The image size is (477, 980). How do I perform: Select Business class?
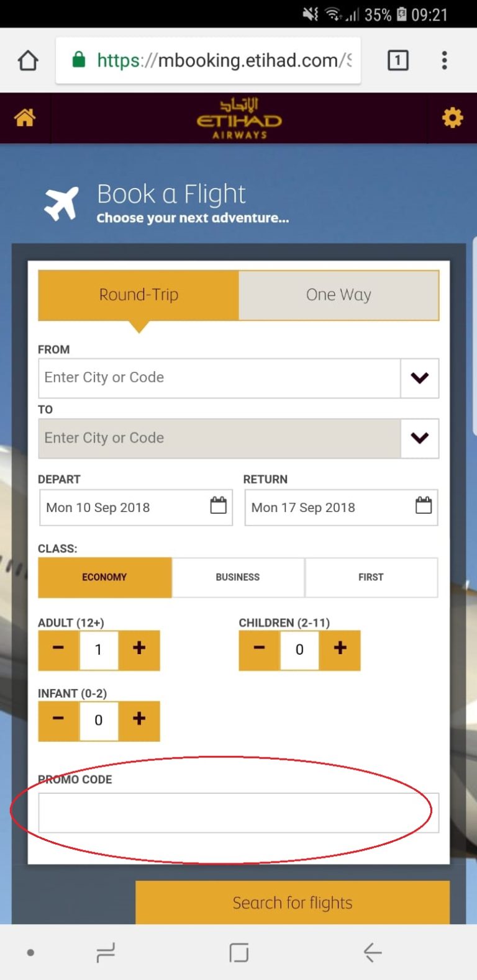238,577
